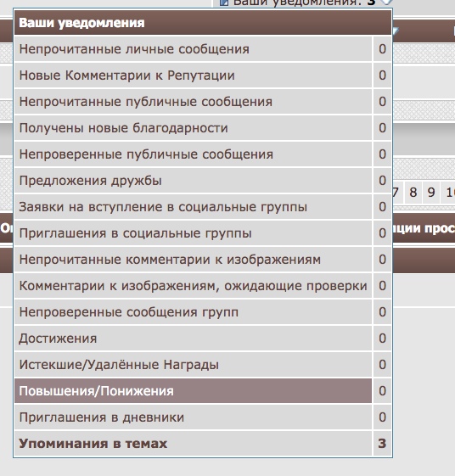
Task: Open Непрочитанные комментарии к изображениям
Action: click(194, 260)
